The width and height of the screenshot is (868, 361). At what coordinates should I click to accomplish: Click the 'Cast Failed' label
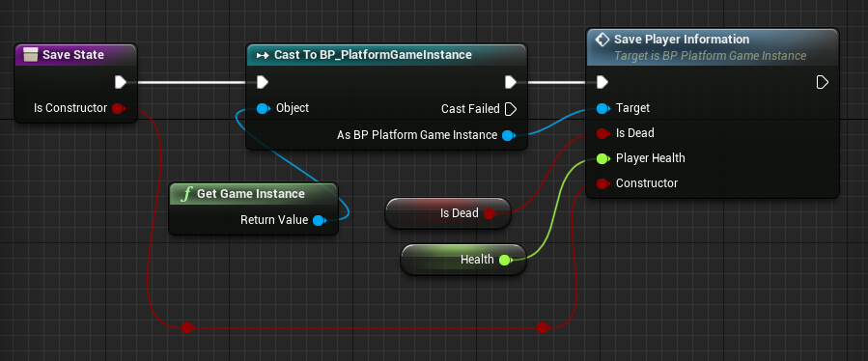point(470,109)
